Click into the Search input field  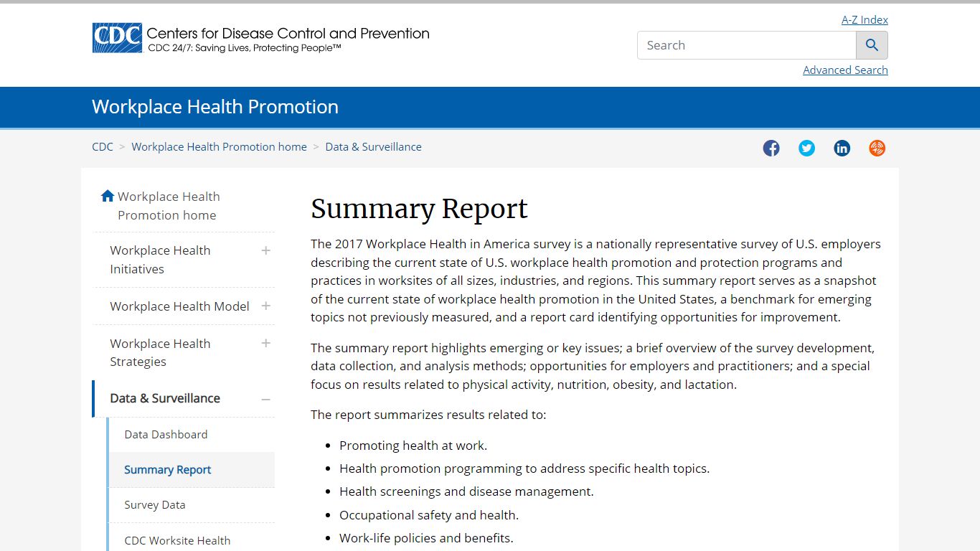(747, 45)
